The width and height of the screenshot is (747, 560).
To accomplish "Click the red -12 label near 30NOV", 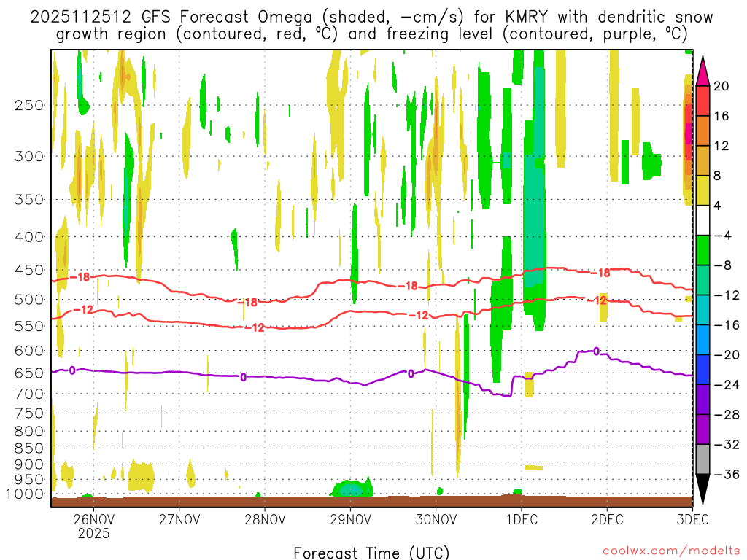I will point(418,315).
